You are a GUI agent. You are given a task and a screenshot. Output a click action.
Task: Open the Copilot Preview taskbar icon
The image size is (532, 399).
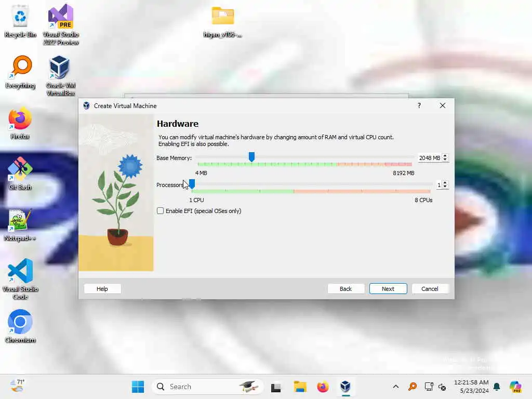(515, 387)
